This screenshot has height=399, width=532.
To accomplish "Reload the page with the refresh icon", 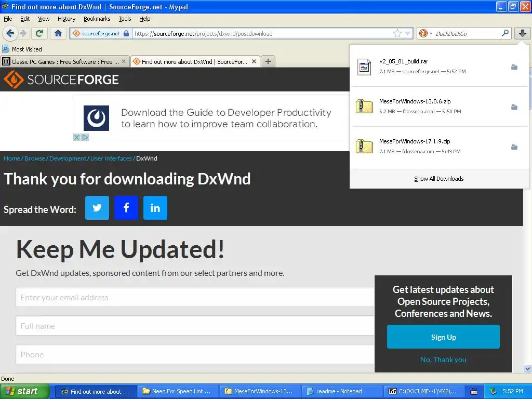I will tap(39, 33).
